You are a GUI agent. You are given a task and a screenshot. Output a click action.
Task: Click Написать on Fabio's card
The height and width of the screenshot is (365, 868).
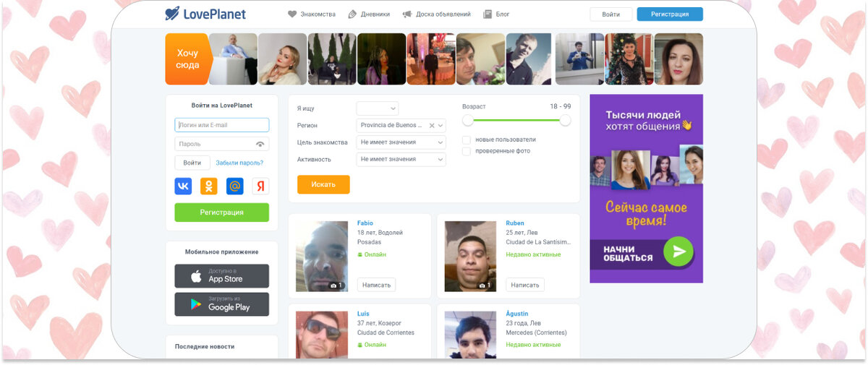pos(376,285)
